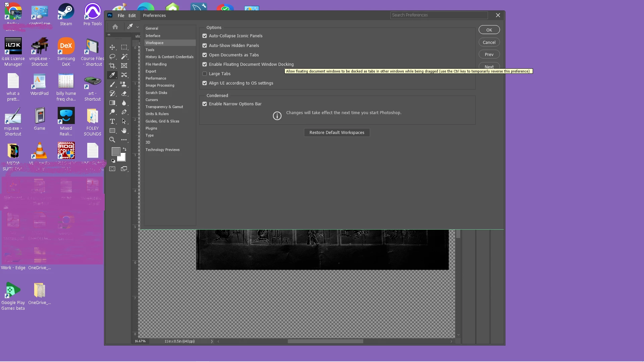Select the Zoom tool
644x362 pixels.
(112, 140)
